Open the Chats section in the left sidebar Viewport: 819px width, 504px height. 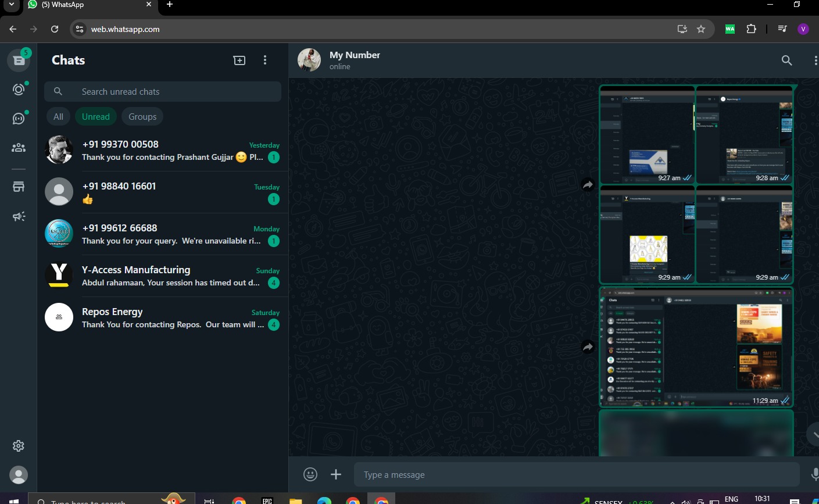(x=19, y=60)
